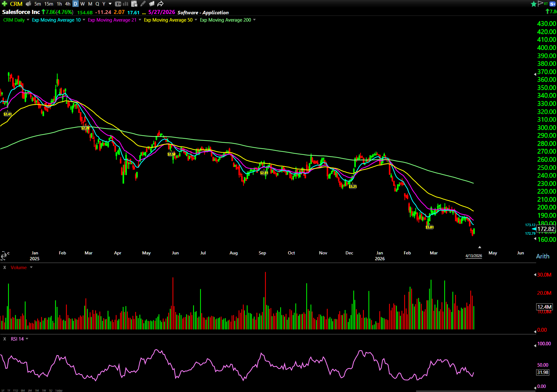Click the flag icon
557x392 pixels.
click(541, 3)
